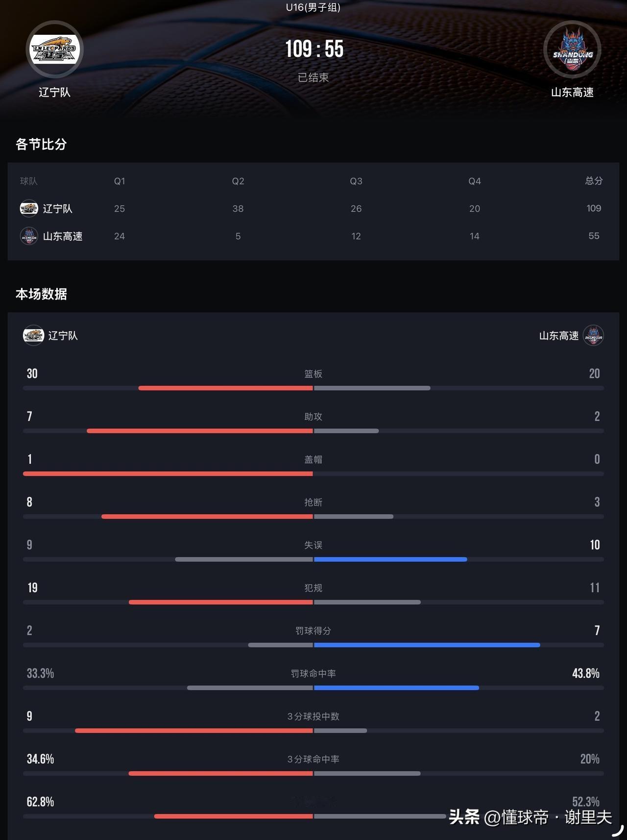Open 辽宁队 name under top-left logo
627x840 pixels.
click(x=54, y=92)
